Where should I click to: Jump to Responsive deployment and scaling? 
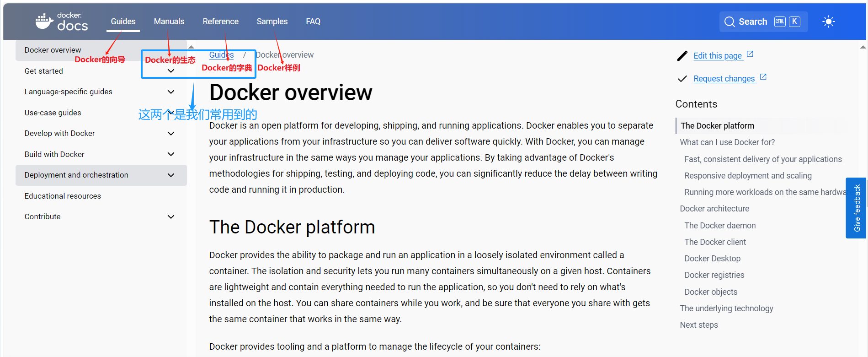click(x=748, y=176)
